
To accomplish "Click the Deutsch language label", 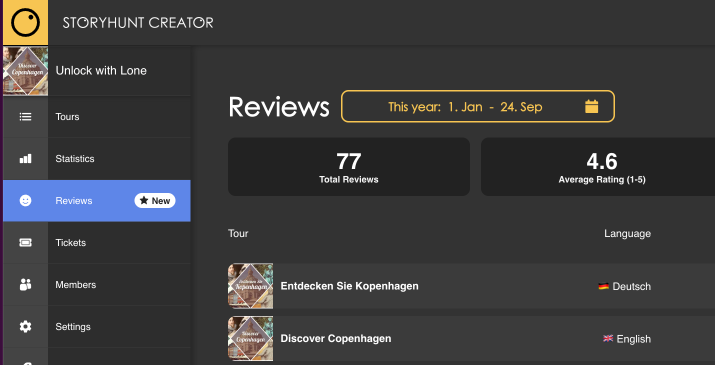I will click(x=632, y=287).
